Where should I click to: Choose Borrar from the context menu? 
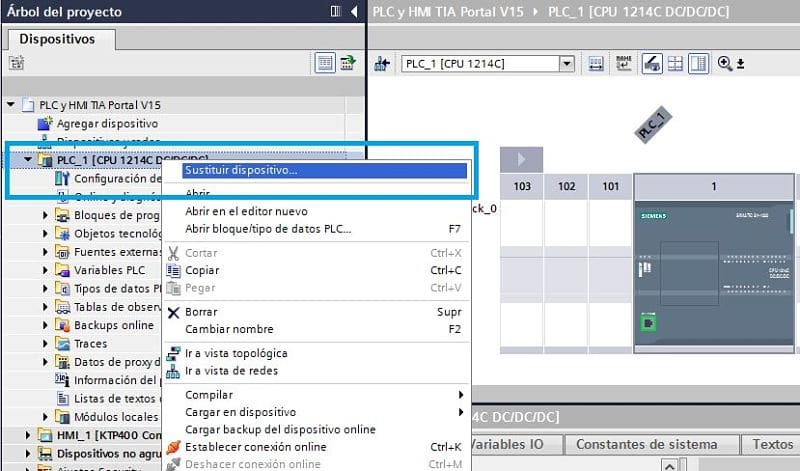201,312
